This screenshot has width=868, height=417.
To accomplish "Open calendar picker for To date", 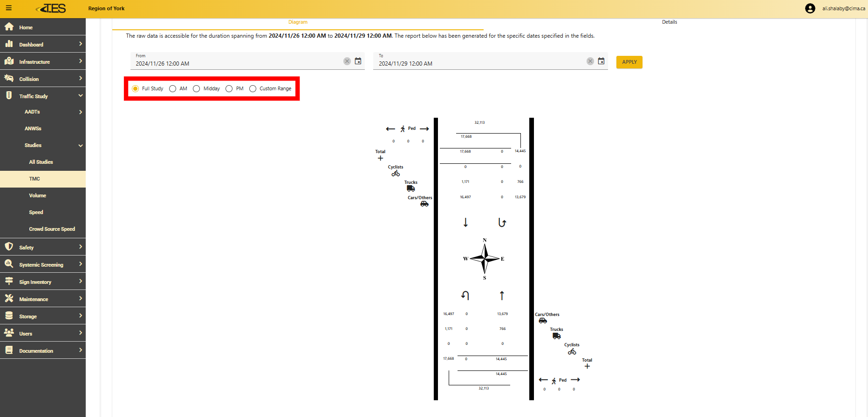I will [x=601, y=61].
